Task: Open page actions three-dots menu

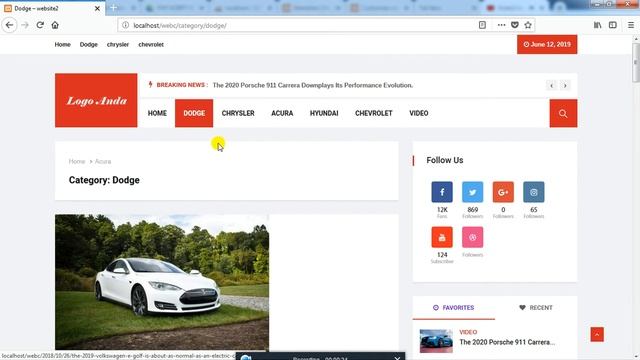Action: [501, 25]
